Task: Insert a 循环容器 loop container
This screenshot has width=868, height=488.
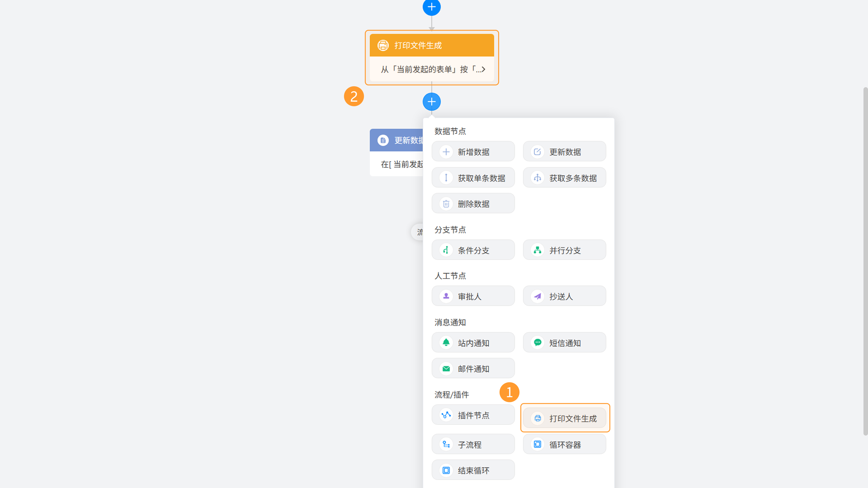Action: pos(564,444)
